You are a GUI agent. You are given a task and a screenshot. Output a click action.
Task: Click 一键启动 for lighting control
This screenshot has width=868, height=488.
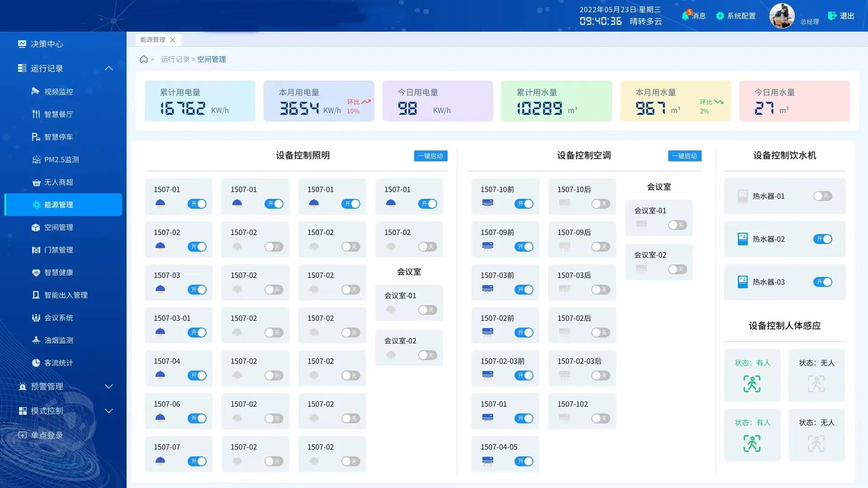tap(431, 156)
